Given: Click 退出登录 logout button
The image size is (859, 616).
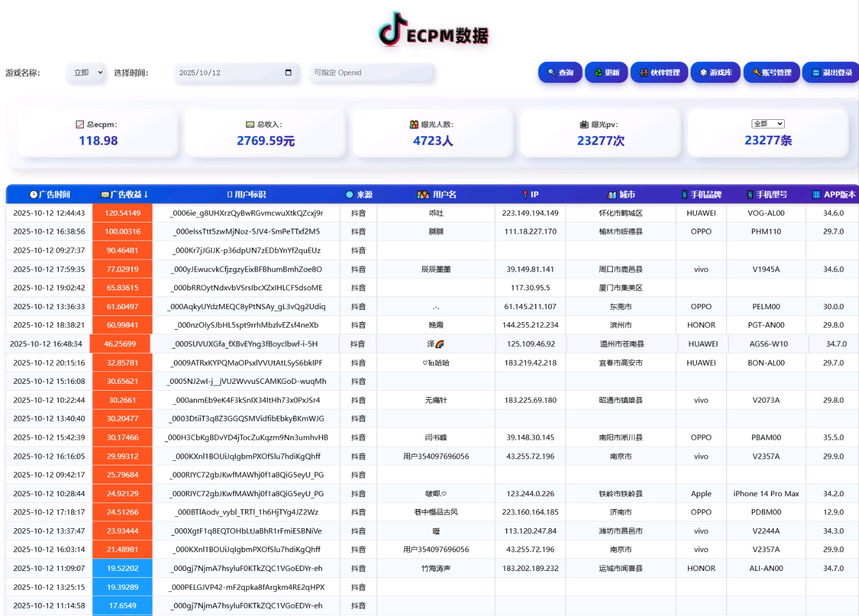Looking at the screenshot, I should tap(831, 72).
